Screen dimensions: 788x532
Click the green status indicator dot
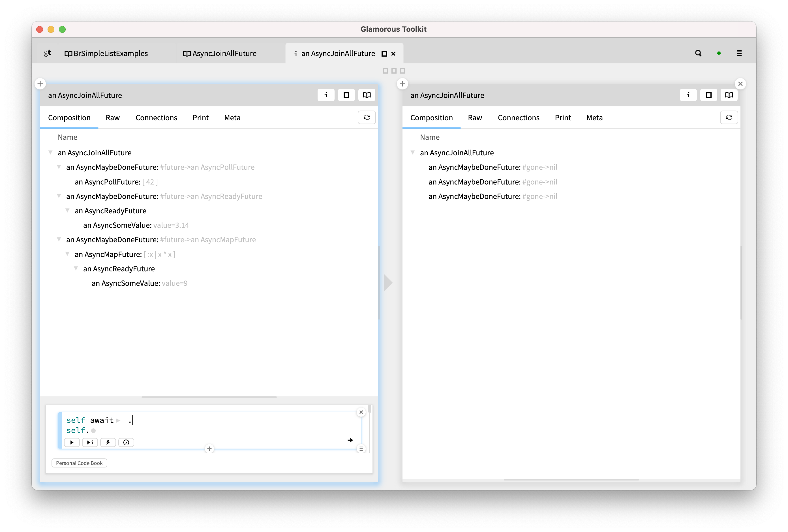tap(719, 53)
